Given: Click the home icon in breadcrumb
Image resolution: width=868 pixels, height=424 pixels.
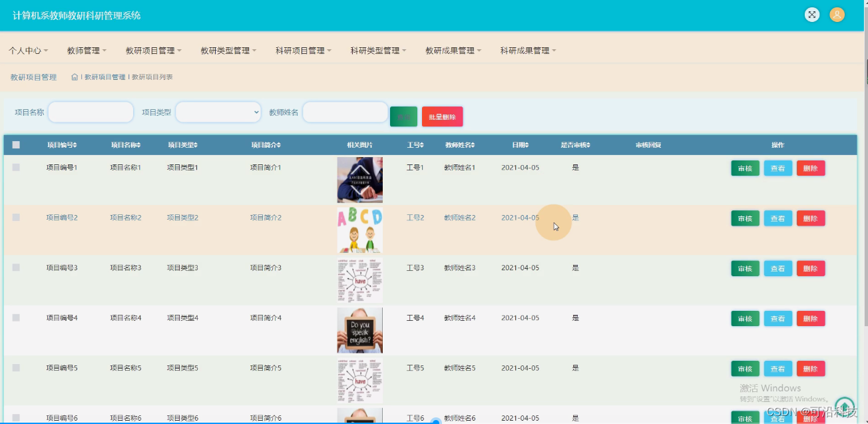Looking at the screenshot, I should tap(75, 77).
